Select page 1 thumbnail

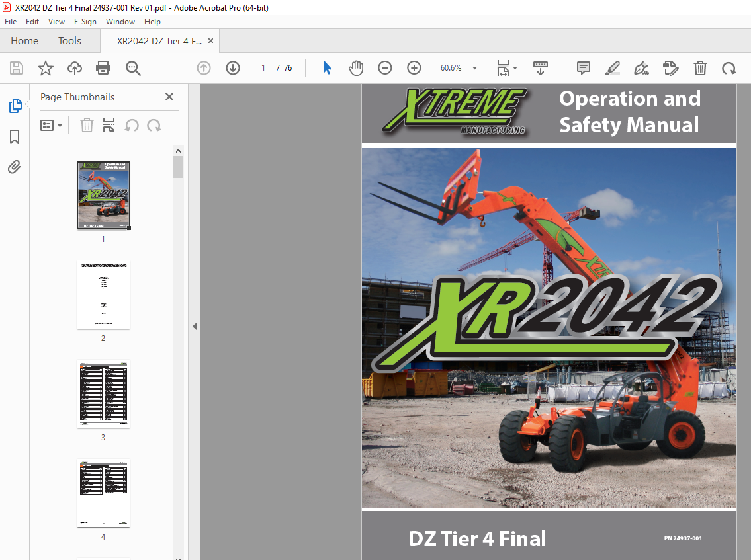103,195
